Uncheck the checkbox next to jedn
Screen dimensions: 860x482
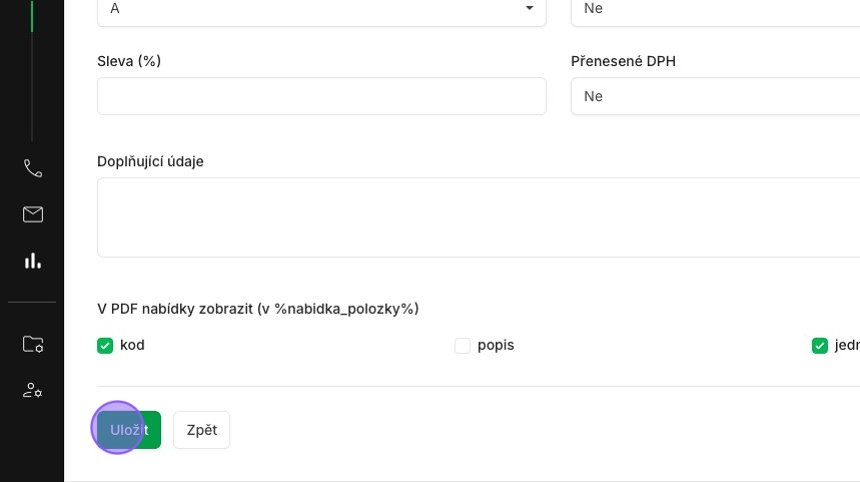tap(819, 345)
